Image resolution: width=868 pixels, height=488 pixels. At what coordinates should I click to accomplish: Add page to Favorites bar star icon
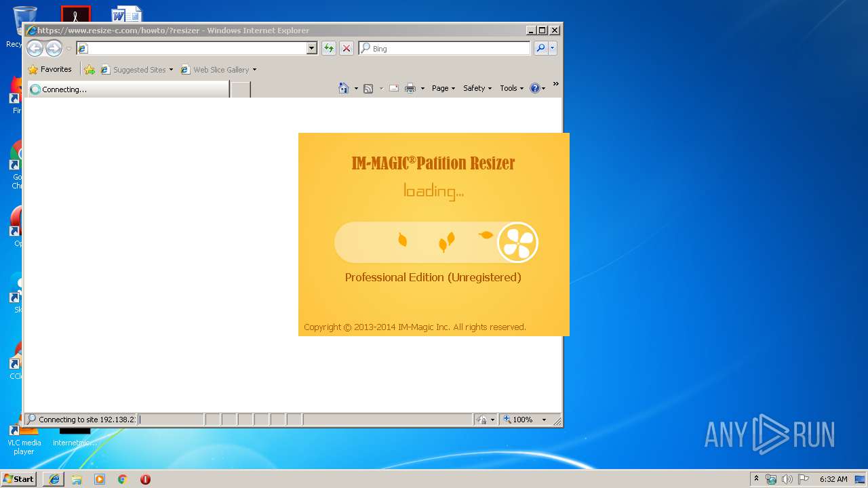pos(89,69)
